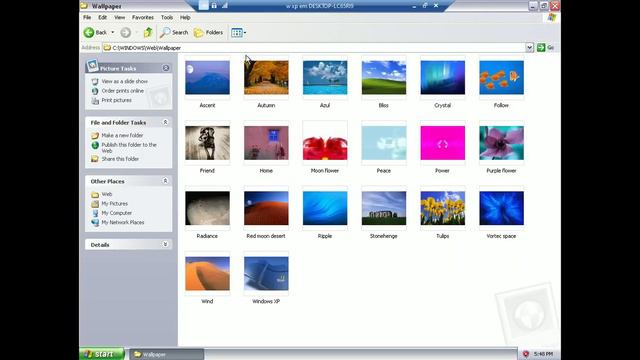
Task: Select the Power wallpaper thumbnail
Action: (442, 143)
